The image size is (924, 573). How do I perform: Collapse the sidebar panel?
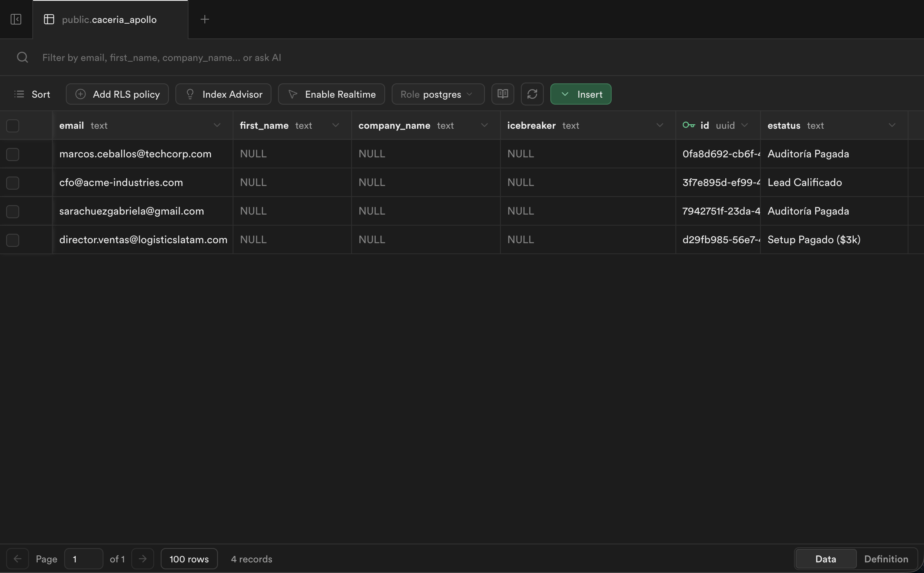[x=16, y=19]
